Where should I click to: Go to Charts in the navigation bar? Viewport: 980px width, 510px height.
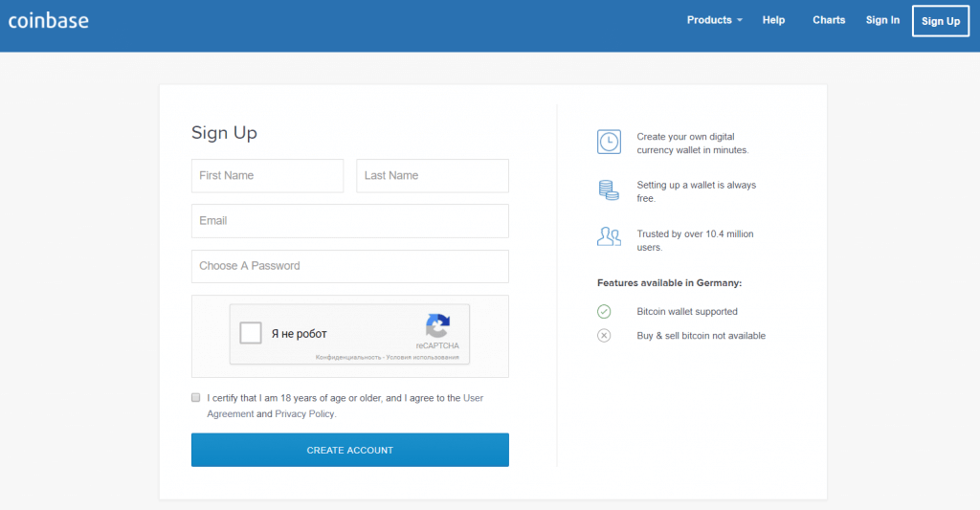click(x=829, y=20)
